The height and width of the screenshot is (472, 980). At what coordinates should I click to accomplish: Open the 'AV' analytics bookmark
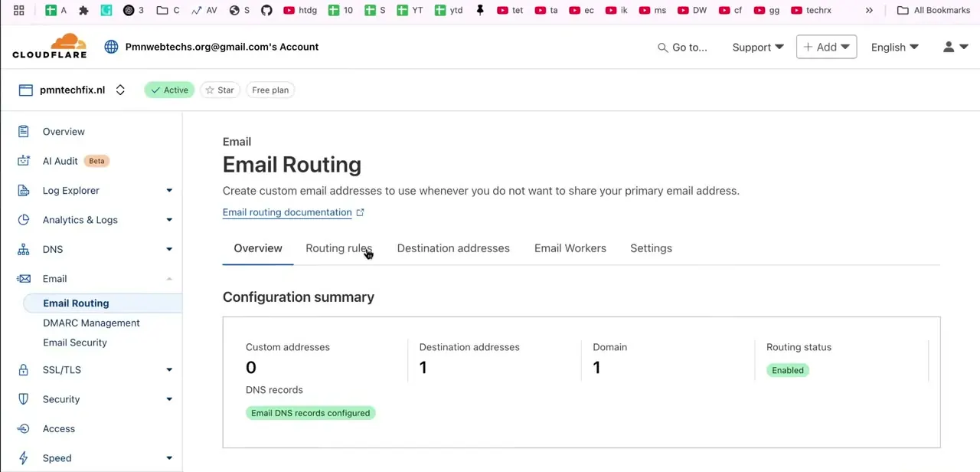204,10
